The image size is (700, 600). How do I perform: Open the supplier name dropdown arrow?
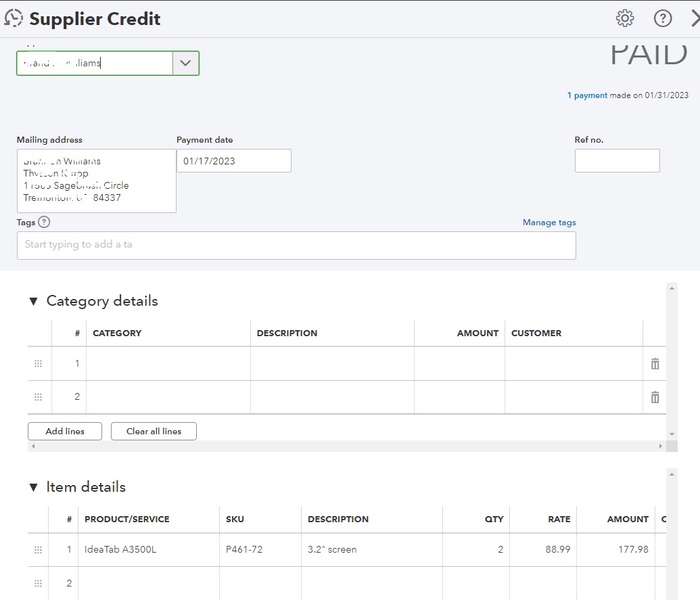[x=186, y=63]
